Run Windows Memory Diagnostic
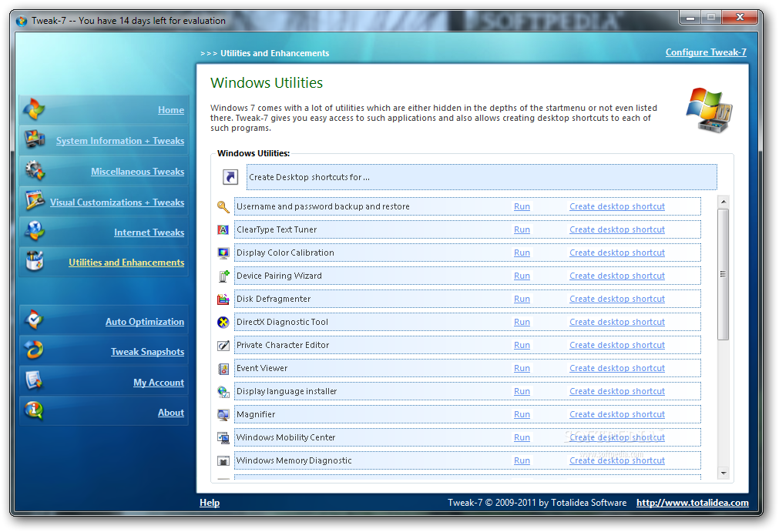Viewport: 779px width, 532px height. (x=522, y=460)
